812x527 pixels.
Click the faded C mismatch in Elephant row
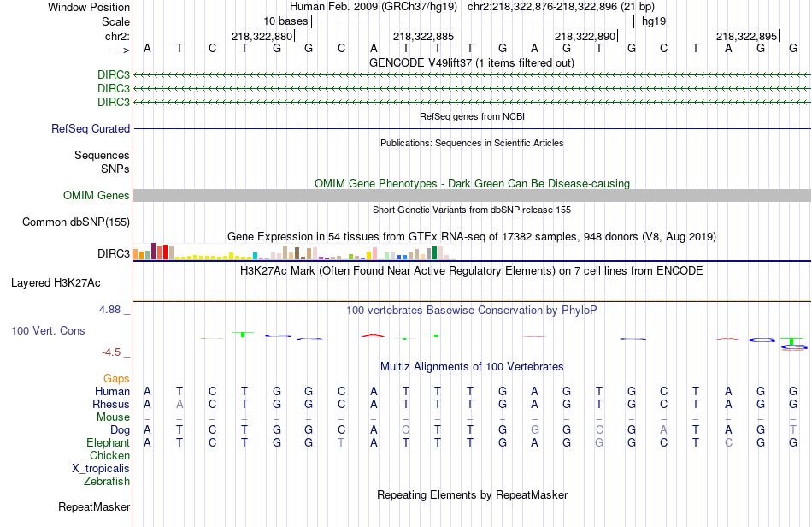pyautogui.click(x=728, y=443)
